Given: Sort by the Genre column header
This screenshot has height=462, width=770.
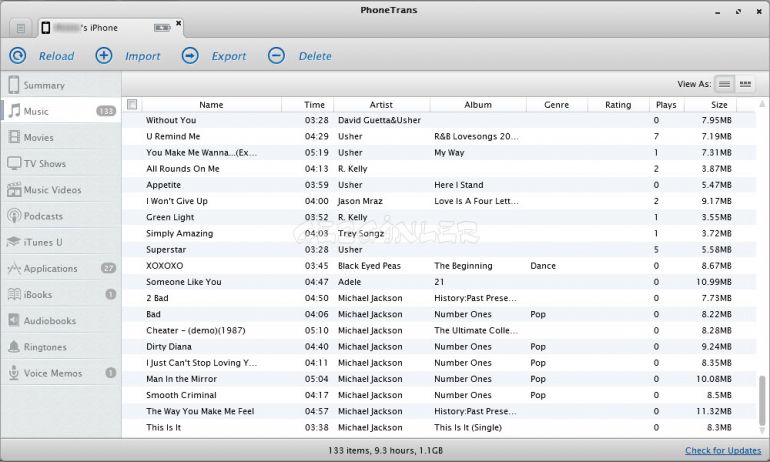Looking at the screenshot, I should click(x=556, y=105).
